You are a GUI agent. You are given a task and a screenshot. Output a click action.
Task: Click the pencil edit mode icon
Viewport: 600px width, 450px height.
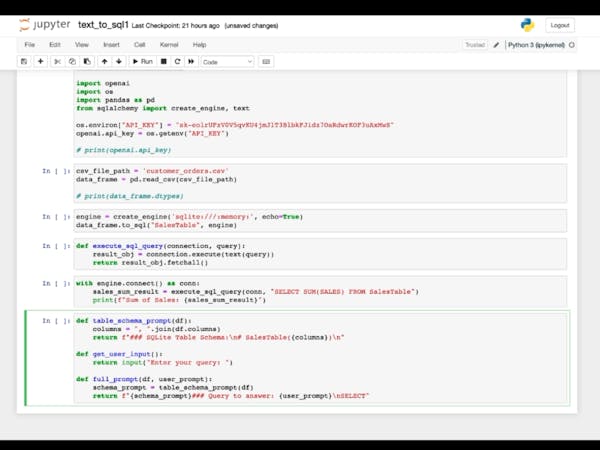pos(496,45)
